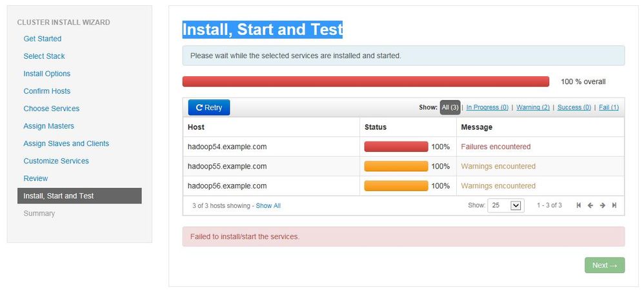Jump to last page of hosts
This screenshot has width=644, height=290.
[x=614, y=205]
